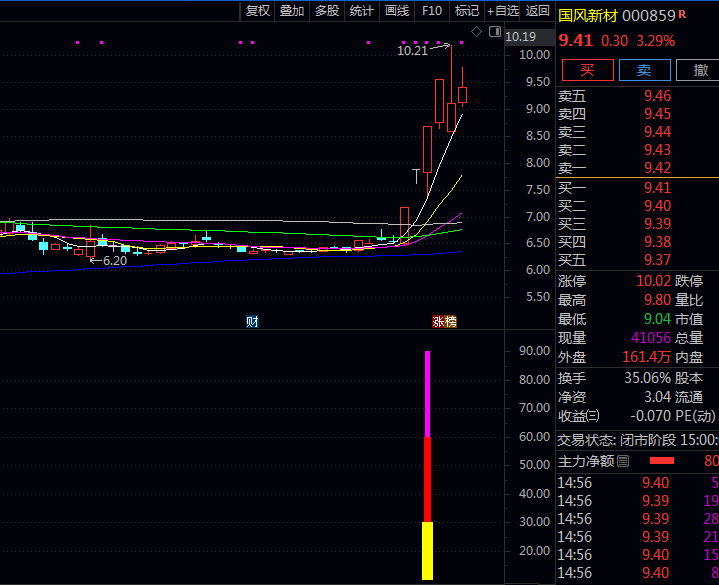
Task: Click the diamond icon above chart
Action: tap(476, 32)
